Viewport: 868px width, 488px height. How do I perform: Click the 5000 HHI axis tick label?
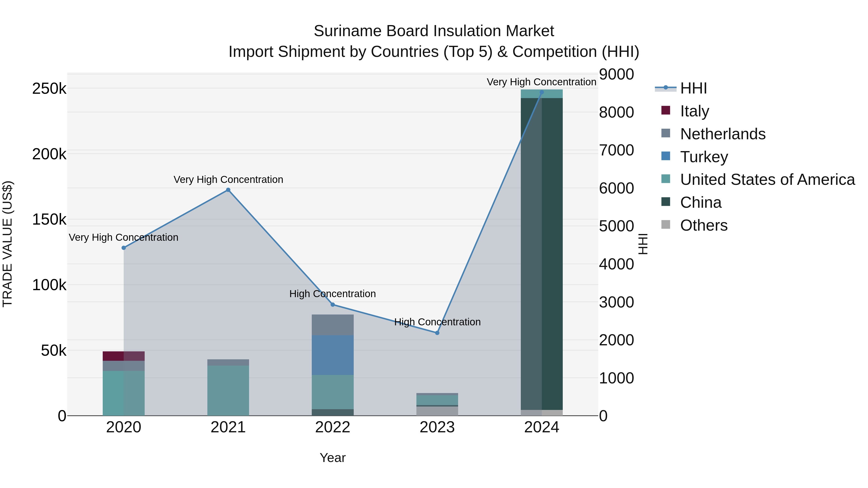616,226
